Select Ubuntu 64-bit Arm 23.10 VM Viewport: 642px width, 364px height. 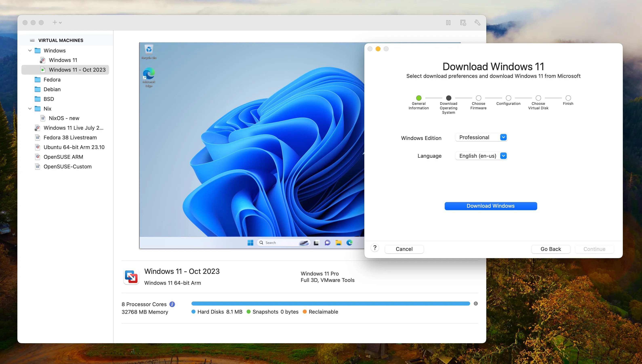(x=74, y=147)
